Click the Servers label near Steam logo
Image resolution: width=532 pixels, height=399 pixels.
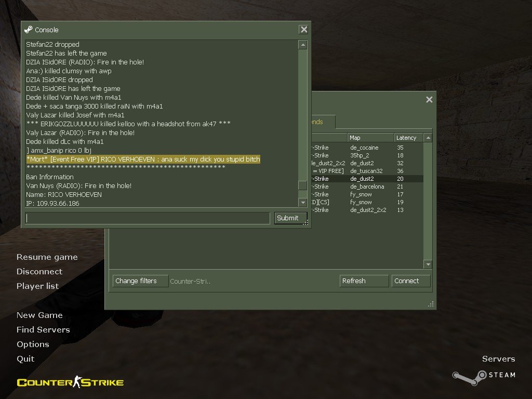click(498, 359)
